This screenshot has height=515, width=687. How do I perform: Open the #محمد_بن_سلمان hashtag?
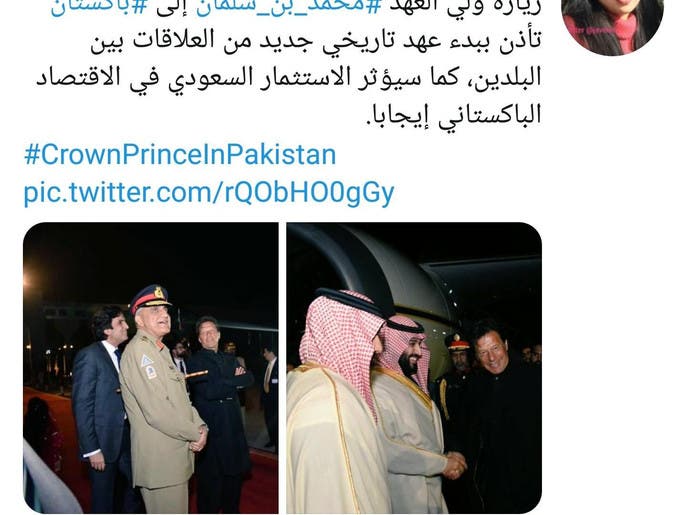[287, 8]
